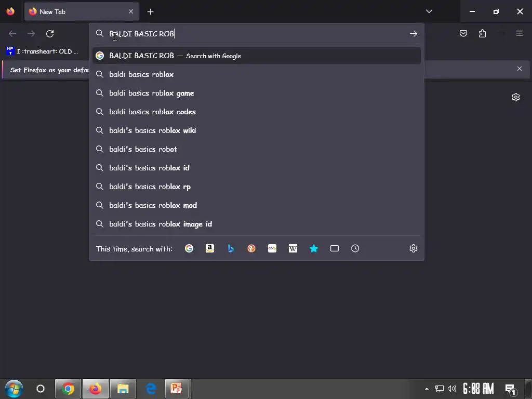Select suggestion baldi's basics roblox image id
Screen dimensions: 532x399
[257, 224]
